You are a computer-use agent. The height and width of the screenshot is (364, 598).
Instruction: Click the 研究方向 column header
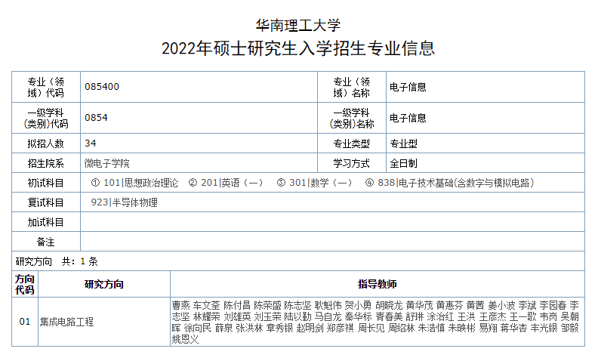point(103,284)
